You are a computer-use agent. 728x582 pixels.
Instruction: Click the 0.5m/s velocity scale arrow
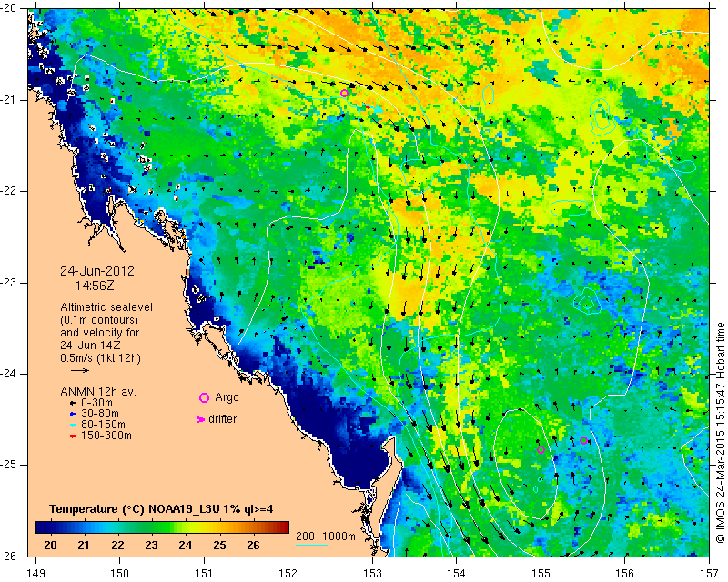tap(80, 370)
